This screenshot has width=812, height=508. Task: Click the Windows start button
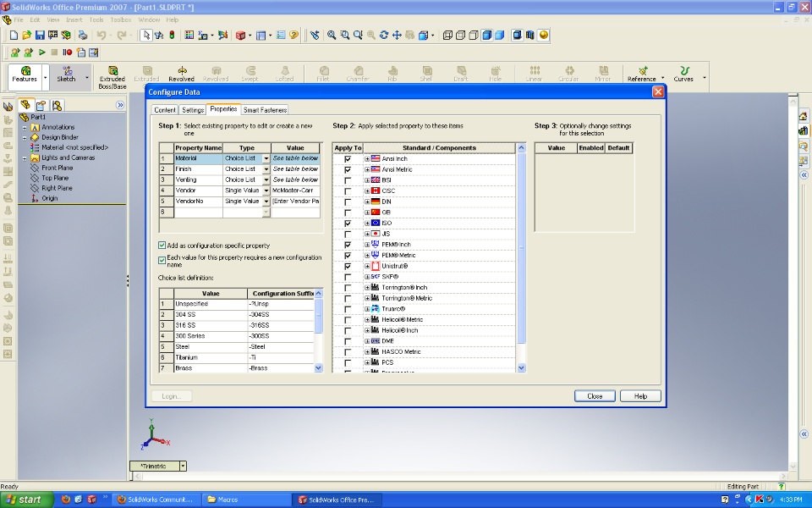(26, 500)
